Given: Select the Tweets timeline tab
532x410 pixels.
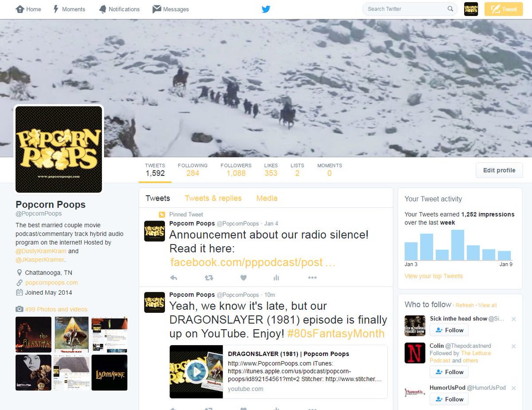Looking at the screenshot, I should tap(158, 198).
